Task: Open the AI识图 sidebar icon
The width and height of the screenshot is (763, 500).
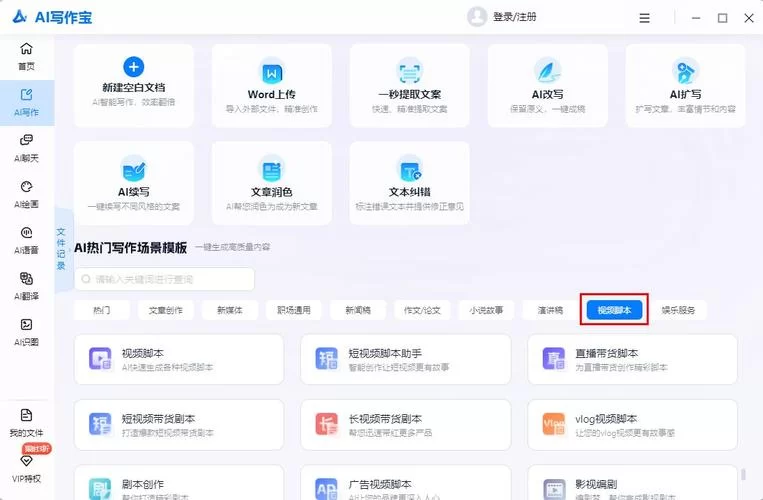Action: (26, 324)
